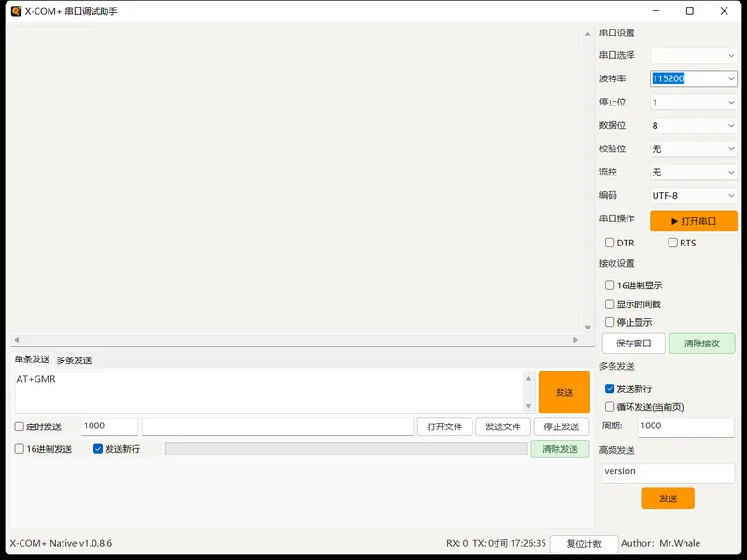Viewport: 747px width, 560px height.
Task: Enable 显示时间戳 timestamp checkbox
Action: tap(610, 304)
